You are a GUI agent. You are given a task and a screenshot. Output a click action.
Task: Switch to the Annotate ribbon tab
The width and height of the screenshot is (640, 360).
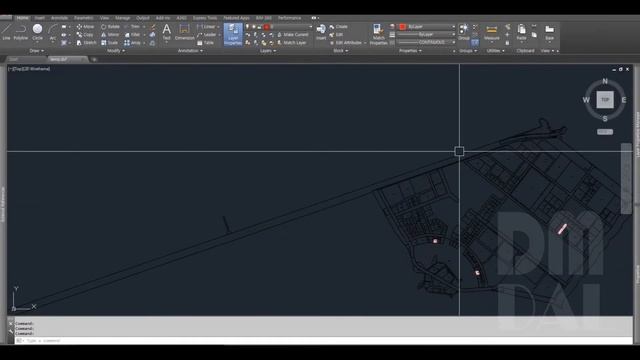59,18
